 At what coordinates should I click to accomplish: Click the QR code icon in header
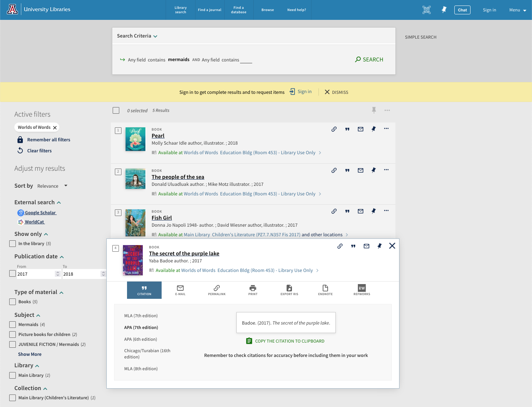click(x=426, y=10)
